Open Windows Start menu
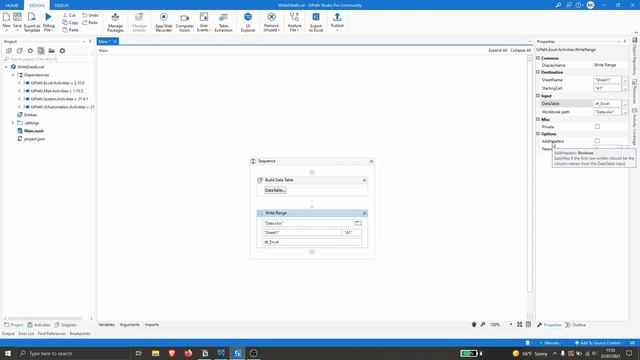The image size is (640, 360). [x=8, y=353]
